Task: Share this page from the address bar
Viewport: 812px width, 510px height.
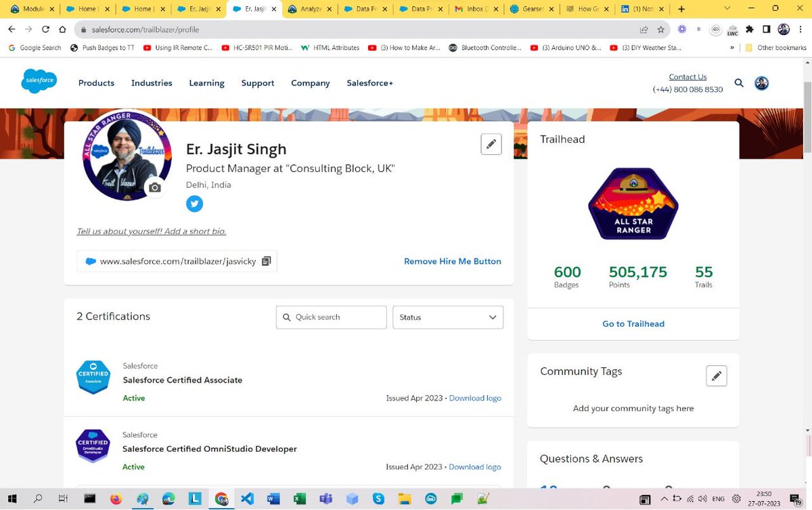Action: point(644,30)
